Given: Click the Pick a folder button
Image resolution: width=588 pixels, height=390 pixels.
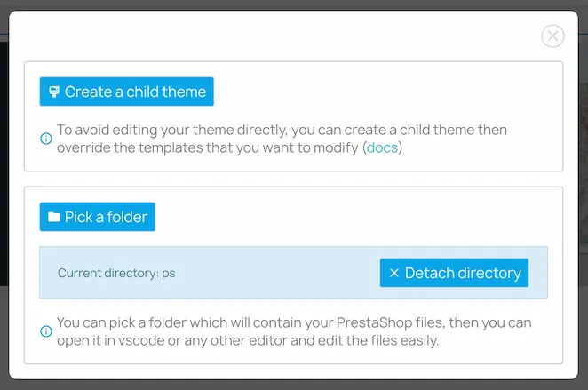Looking at the screenshot, I should (x=98, y=217).
